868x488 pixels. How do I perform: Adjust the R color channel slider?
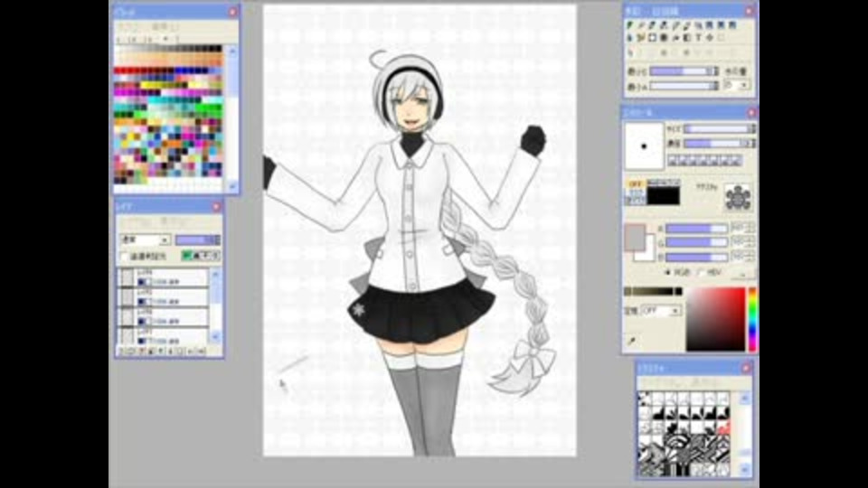click(x=696, y=229)
